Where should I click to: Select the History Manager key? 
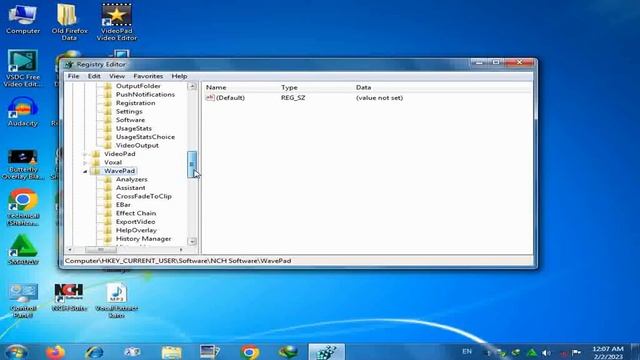click(x=143, y=239)
